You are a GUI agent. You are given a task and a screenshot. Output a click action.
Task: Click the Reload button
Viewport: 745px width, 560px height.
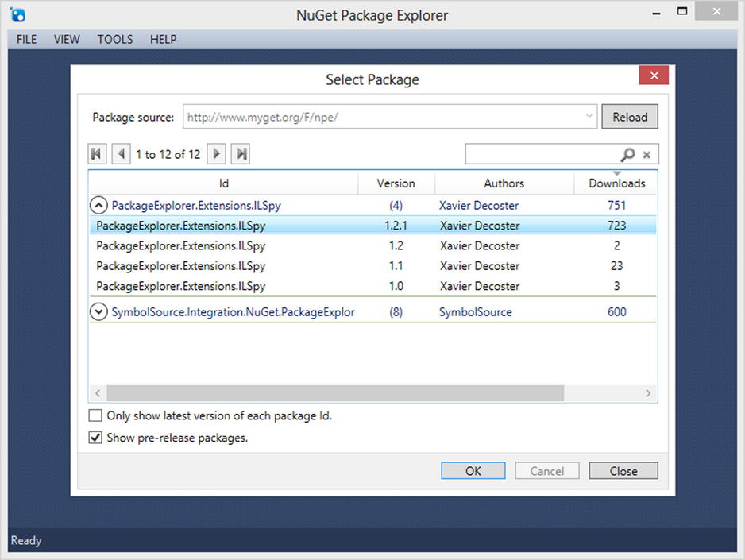point(630,117)
